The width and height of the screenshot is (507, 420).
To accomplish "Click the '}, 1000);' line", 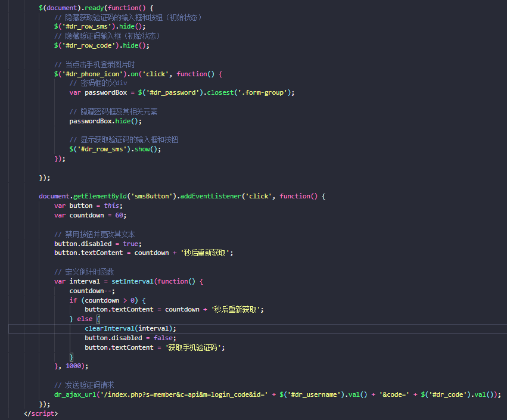I will point(71,366).
